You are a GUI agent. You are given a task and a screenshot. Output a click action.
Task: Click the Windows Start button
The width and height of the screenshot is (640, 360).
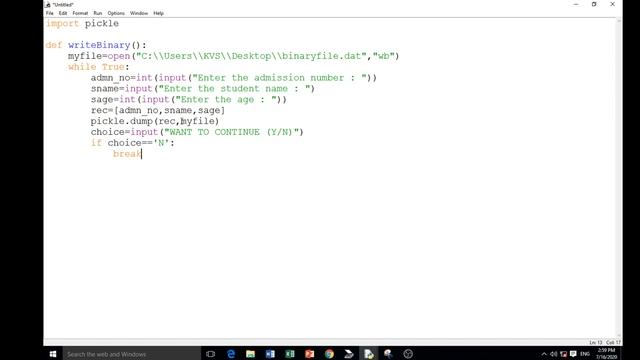point(53,354)
